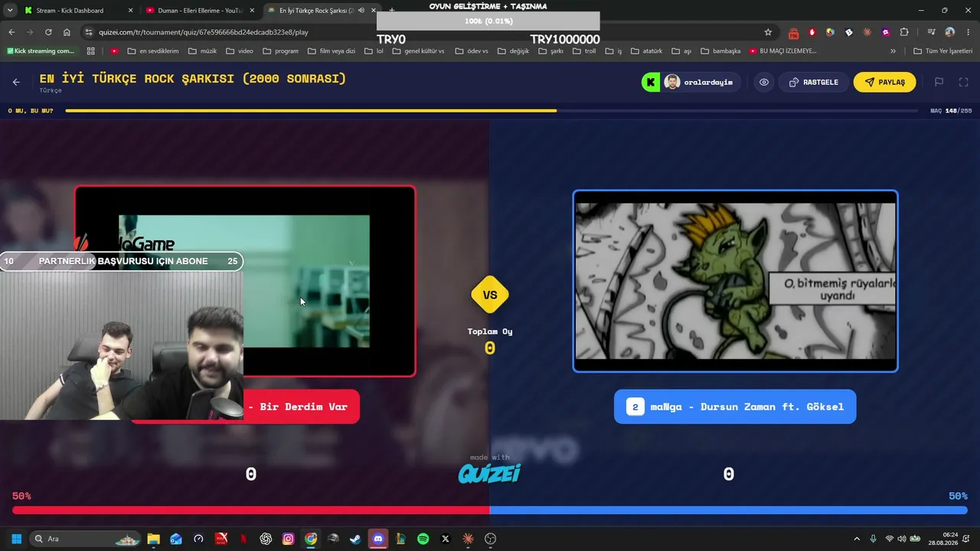
Task: Open the 'en sevdiklerim' bookmark folder
Action: 153,51
